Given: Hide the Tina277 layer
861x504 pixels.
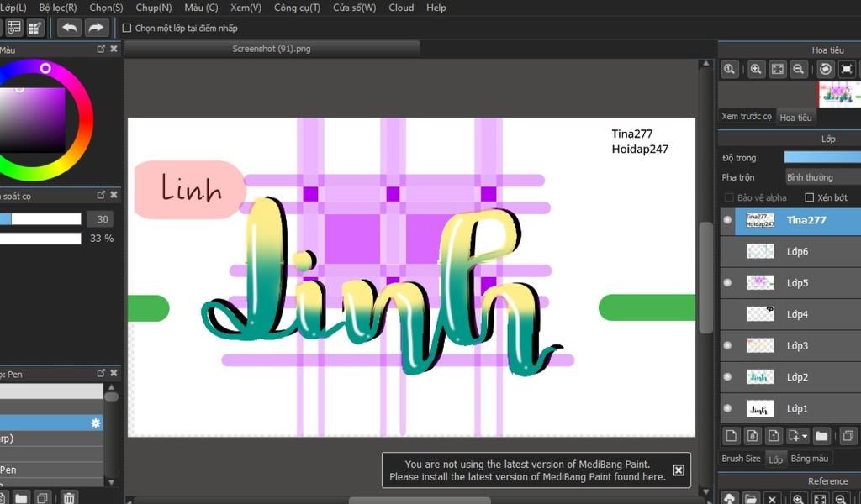Looking at the screenshot, I should click(727, 220).
